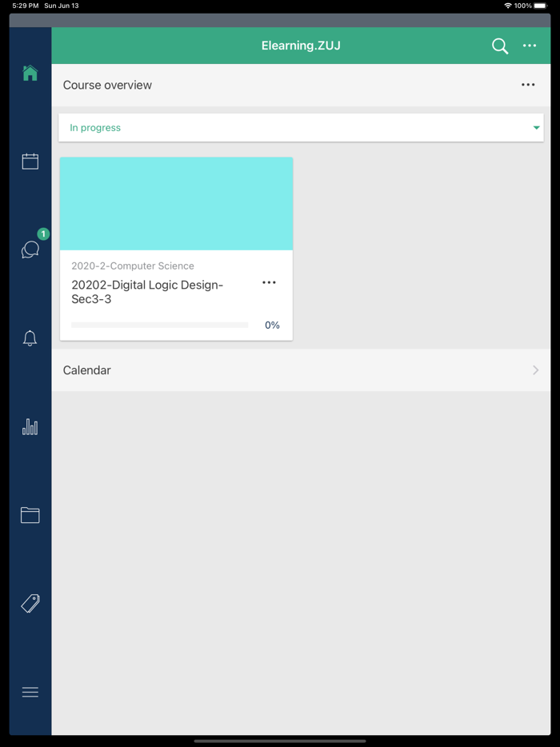560x747 pixels.
Task: Open Digital Logic Design card options
Action: coord(269,282)
